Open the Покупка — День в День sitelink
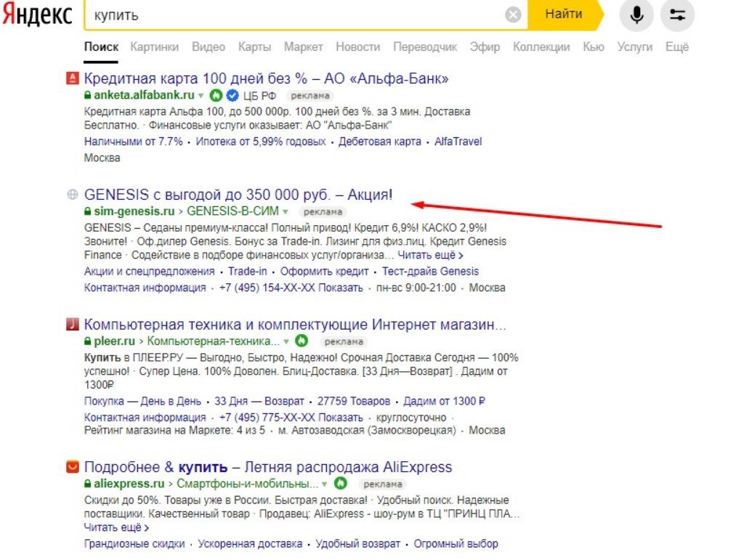752x560 pixels. 142,401
